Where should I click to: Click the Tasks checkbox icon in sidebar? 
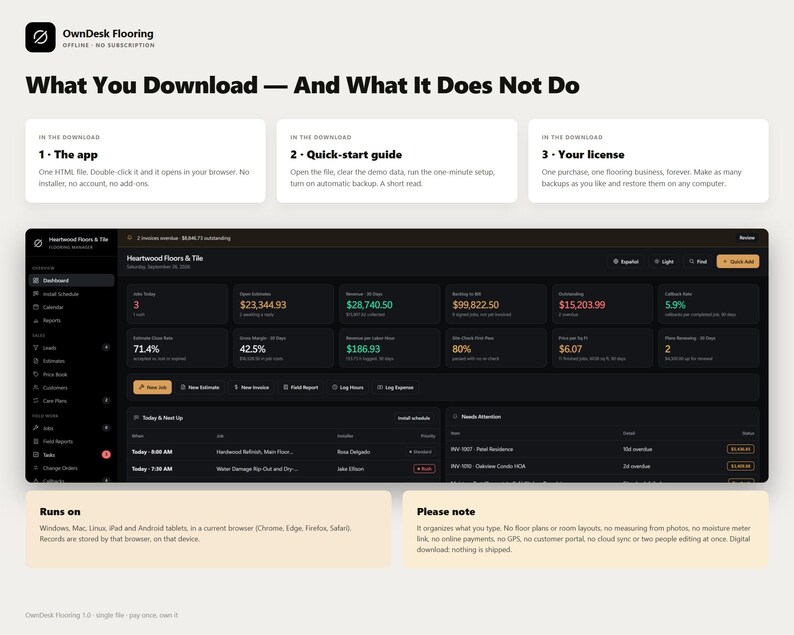pos(36,454)
